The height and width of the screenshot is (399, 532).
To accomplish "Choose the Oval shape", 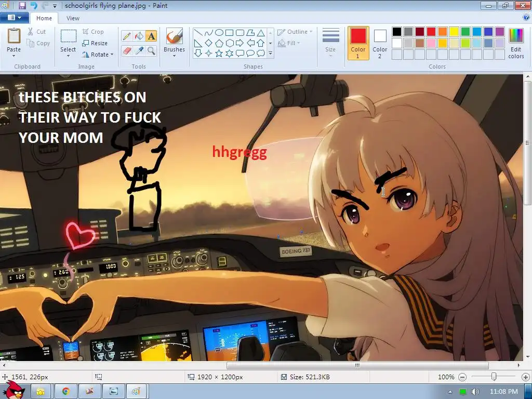I will [219, 33].
